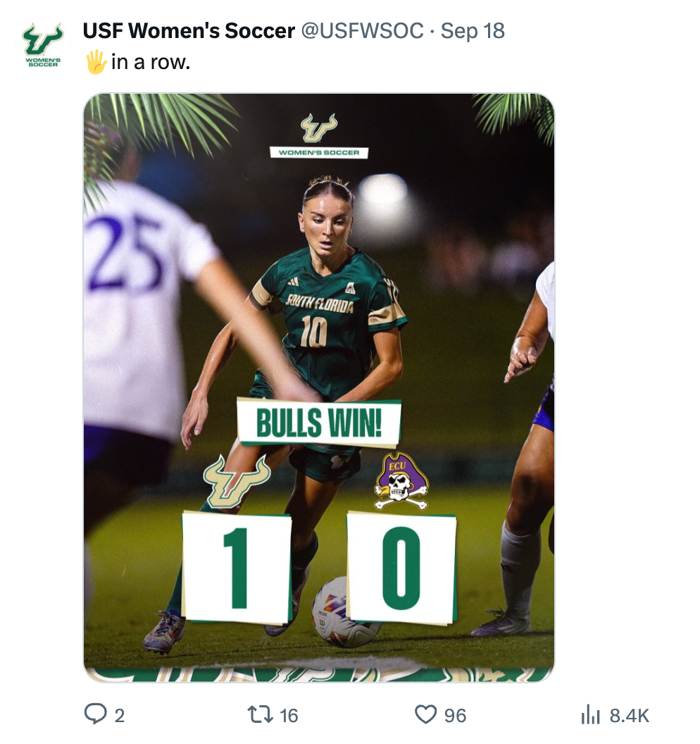The height and width of the screenshot is (744, 700).
Task: Like the tweet with heart icon
Action: point(425,715)
